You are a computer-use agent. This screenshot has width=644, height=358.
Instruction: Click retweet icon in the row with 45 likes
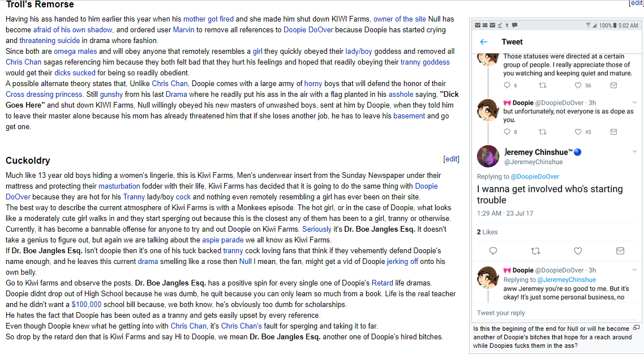[x=543, y=132]
